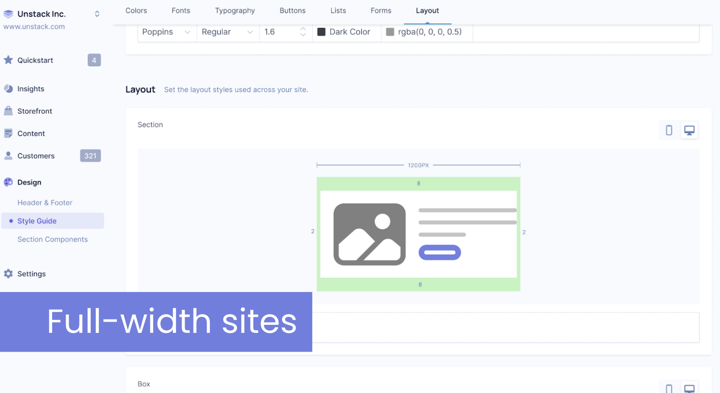Open Section Components under Design
Image resolution: width=720 pixels, height=393 pixels.
click(x=52, y=239)
